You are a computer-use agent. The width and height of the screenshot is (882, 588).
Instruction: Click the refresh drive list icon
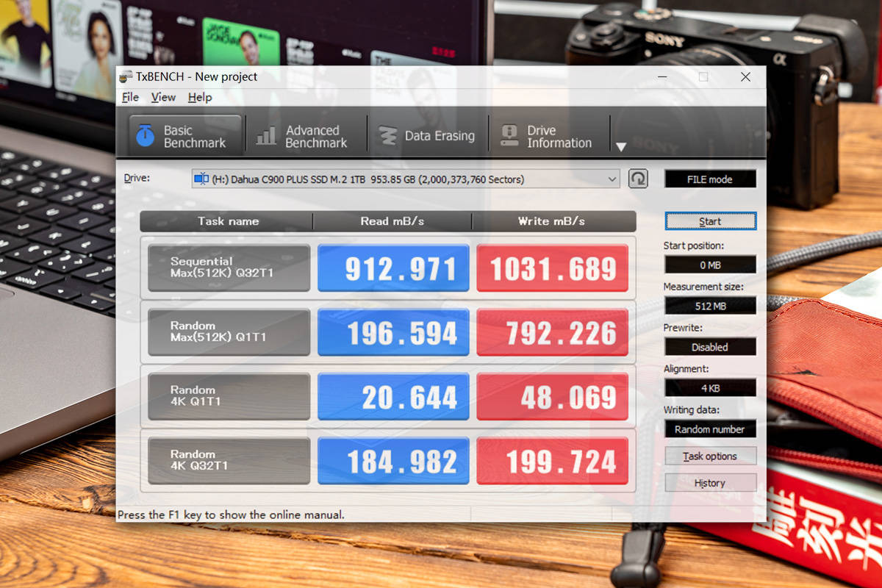click(638, 179)
